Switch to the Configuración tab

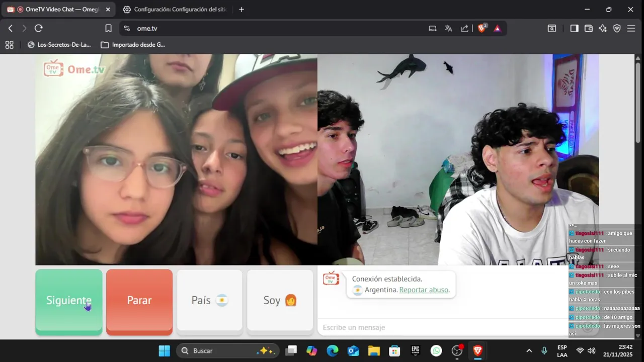point(175,10)
